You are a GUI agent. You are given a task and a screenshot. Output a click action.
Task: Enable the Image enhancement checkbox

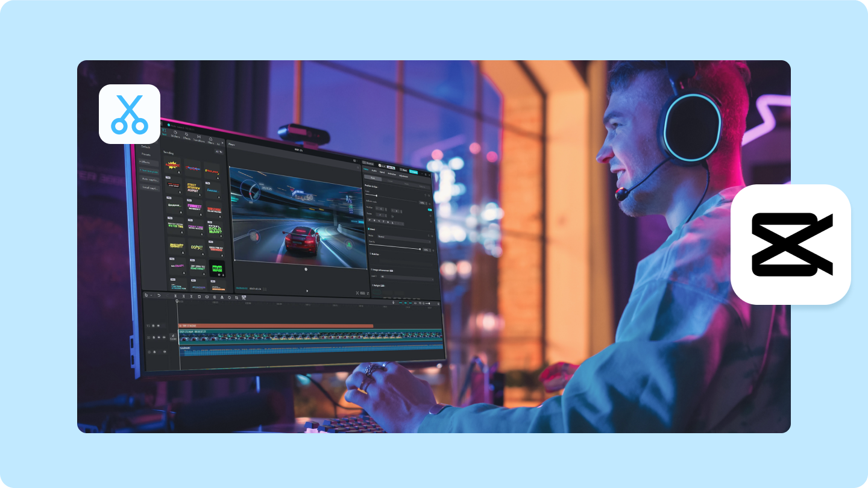[x=371, y=270]
